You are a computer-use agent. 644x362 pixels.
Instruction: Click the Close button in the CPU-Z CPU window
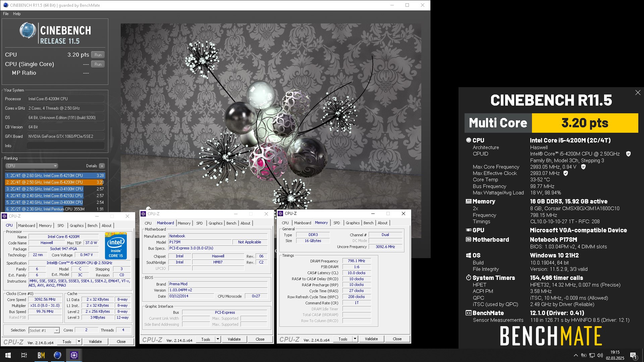tap(121, 342)
